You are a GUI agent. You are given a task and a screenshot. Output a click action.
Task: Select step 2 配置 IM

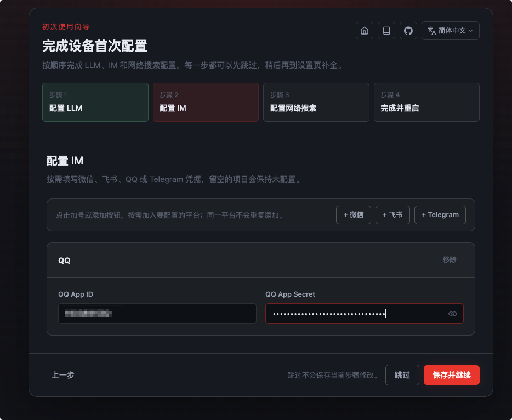pyautogui.click(x=206, y=102)
